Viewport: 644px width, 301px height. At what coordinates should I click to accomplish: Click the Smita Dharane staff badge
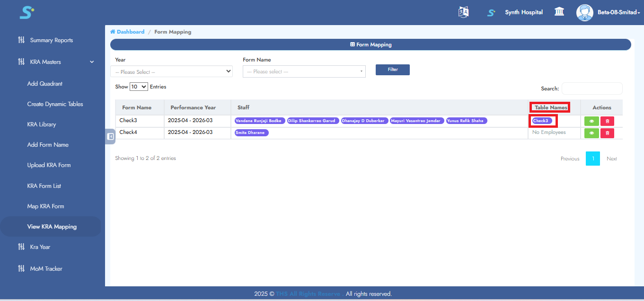[251, 133]
